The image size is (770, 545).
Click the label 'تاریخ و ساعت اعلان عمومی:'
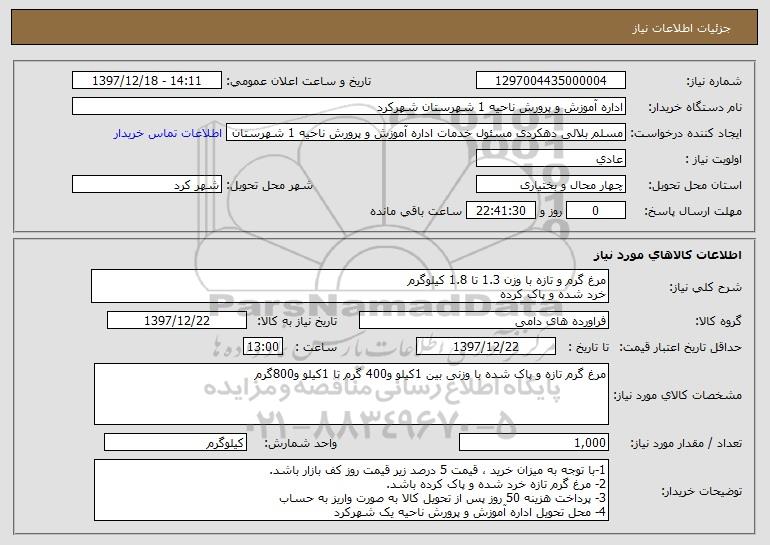pyautogui.click(x=299, y=81)
